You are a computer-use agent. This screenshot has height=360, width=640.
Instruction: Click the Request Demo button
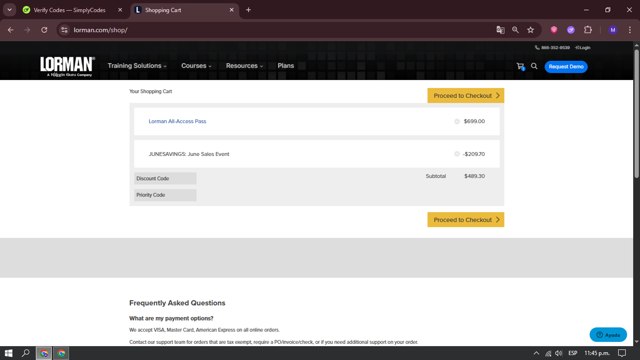(x=566, y=67)
